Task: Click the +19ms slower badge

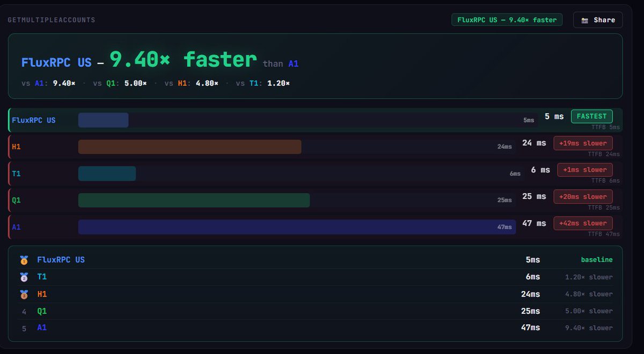Action: 583,143
